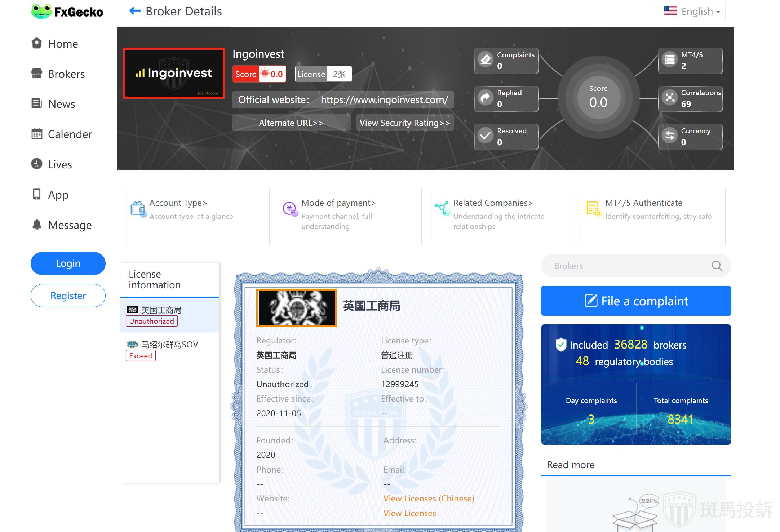This screenshot has height=532, width=780.
Task: Click the Correlations icon showing 69
Action: (670, 98)
